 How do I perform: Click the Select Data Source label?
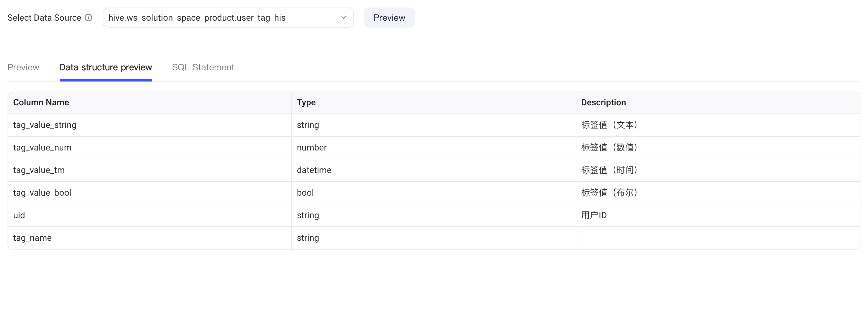coord(44,18)
